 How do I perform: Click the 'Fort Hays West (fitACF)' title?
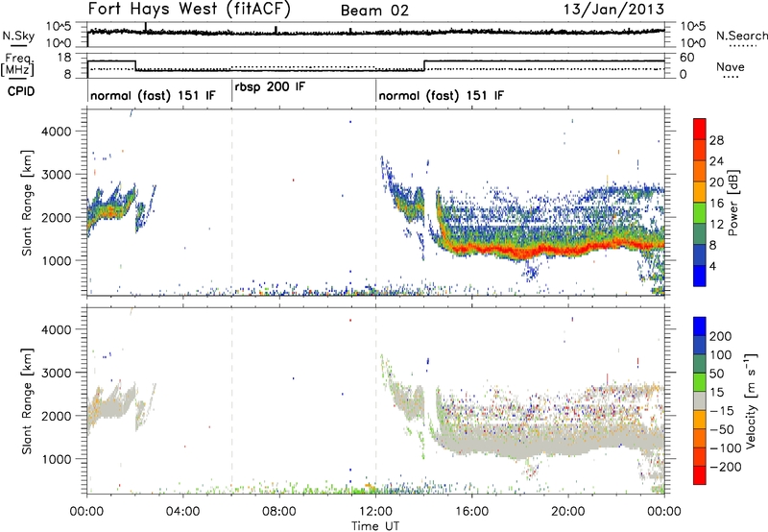189,9
